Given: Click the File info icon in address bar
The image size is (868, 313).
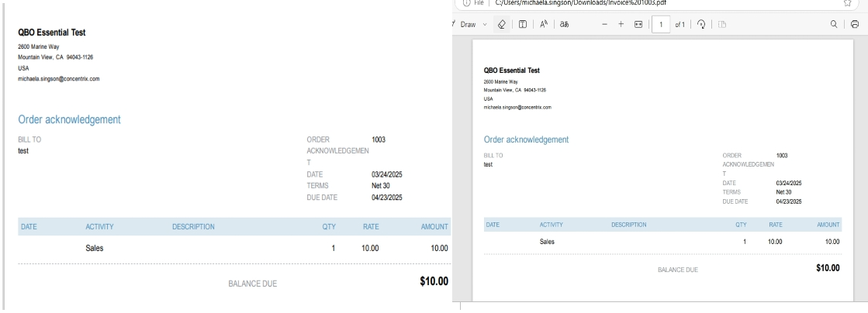Looking at the screenshot, I should (x=463, y=3).
